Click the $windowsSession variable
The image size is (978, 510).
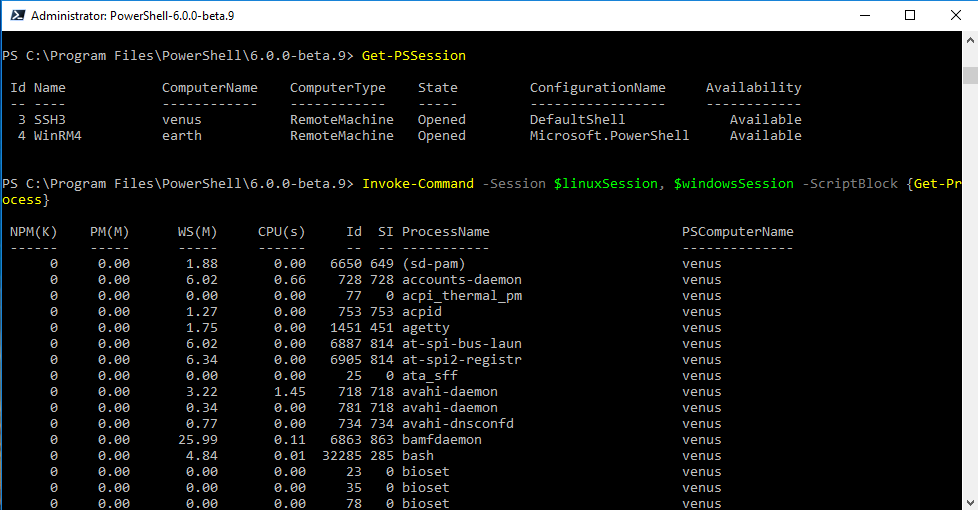734,184
